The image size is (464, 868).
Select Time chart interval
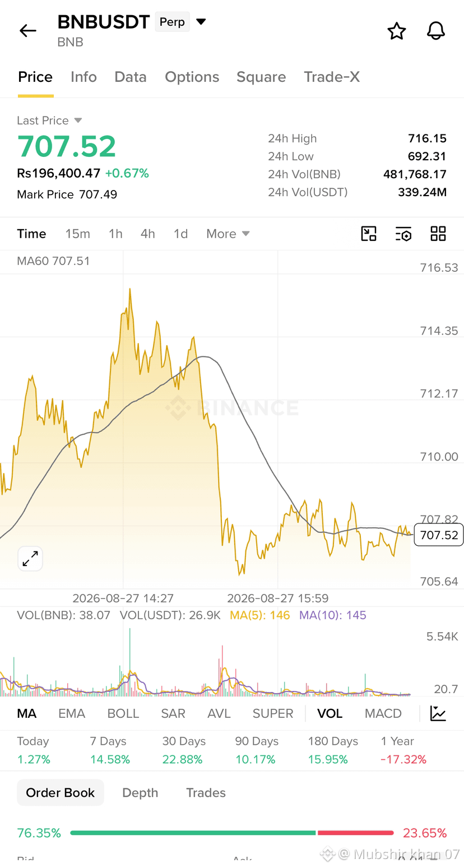tap(31, 234)
